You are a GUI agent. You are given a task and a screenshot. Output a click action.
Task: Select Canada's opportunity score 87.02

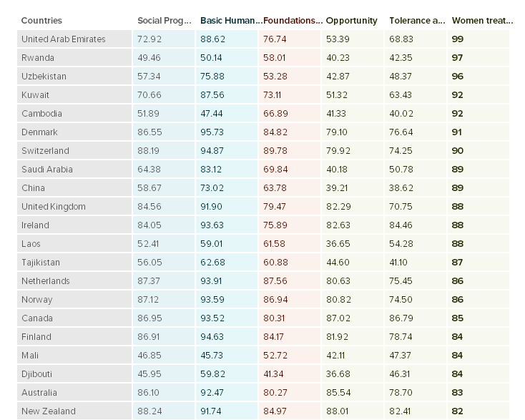pyautogui.click(x=338, y=318)
